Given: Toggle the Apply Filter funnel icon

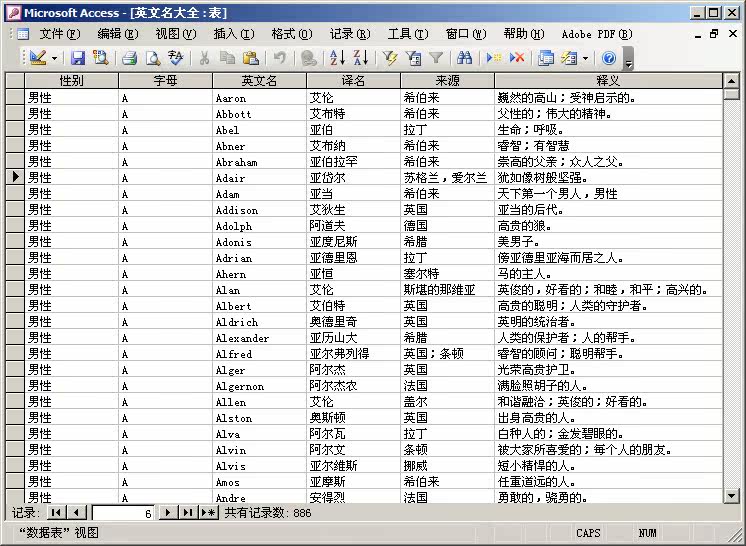Looking at the screenshot, I should coord(436,58).
